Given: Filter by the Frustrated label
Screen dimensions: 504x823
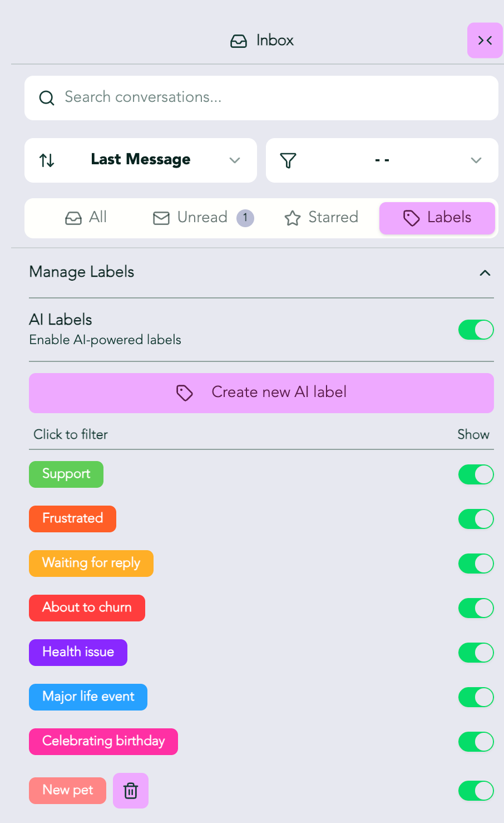Looking at the screenshot, I should [x=72, y=519].
